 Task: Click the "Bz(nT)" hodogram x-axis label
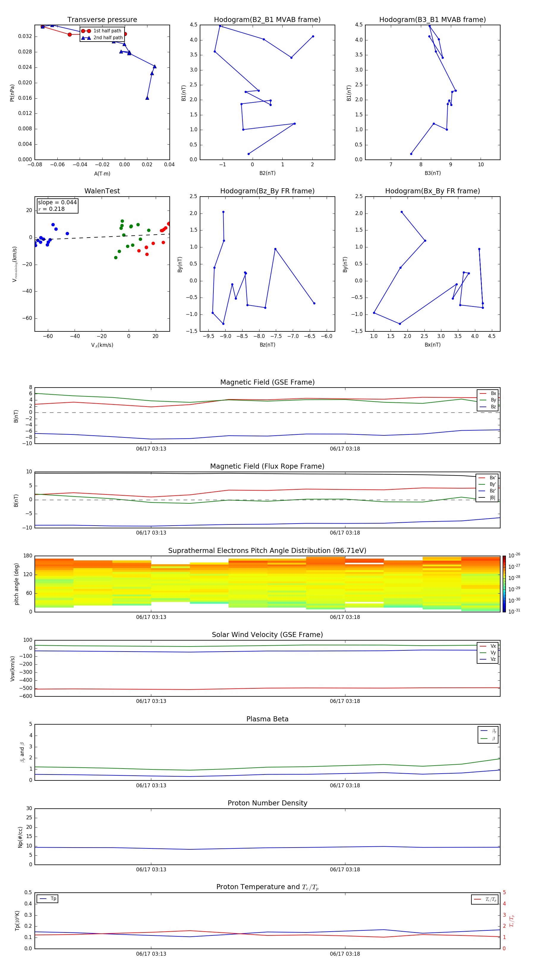(267, 345)
